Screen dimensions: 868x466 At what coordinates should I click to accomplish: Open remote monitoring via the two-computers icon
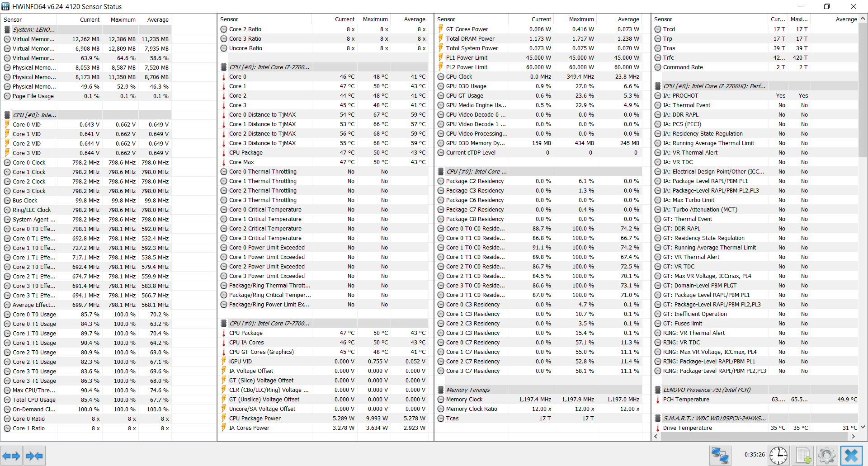coord(720,456)
